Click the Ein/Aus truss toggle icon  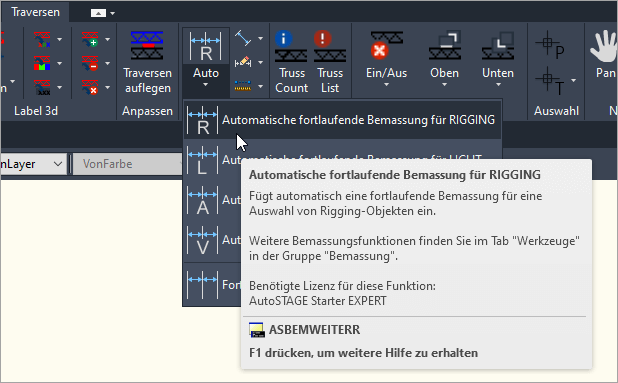386,46
